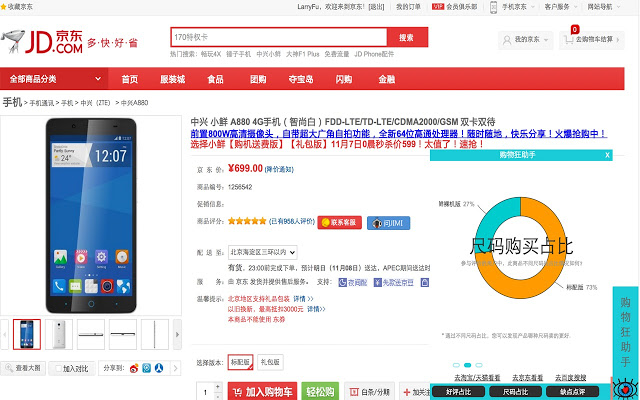Viewport: 640px width, 400px height.
Task: Open the 闪购 nav item
Action: 344,79
